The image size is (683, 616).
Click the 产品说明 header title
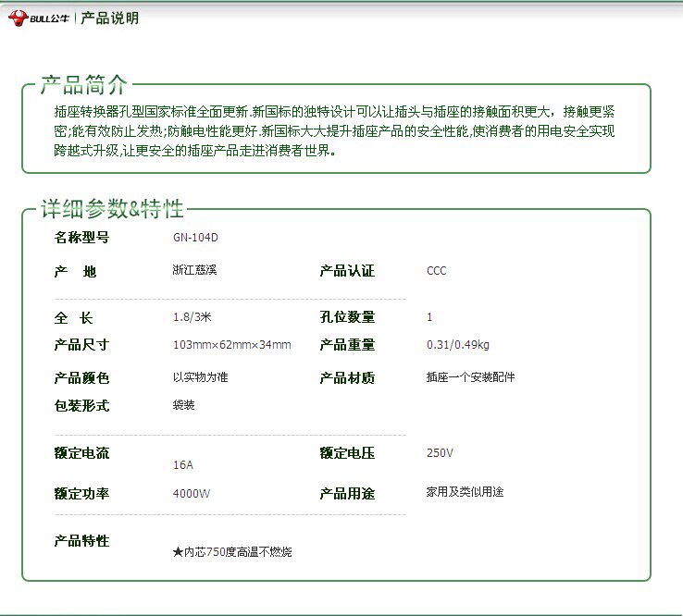pos(109,18)
